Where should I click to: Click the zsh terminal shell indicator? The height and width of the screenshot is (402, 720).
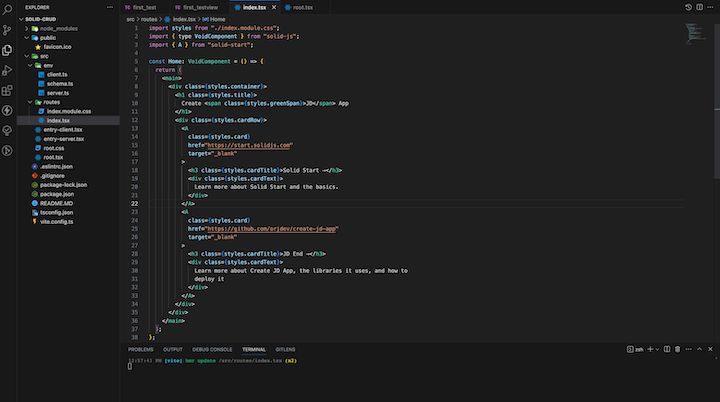pos(635,349)
